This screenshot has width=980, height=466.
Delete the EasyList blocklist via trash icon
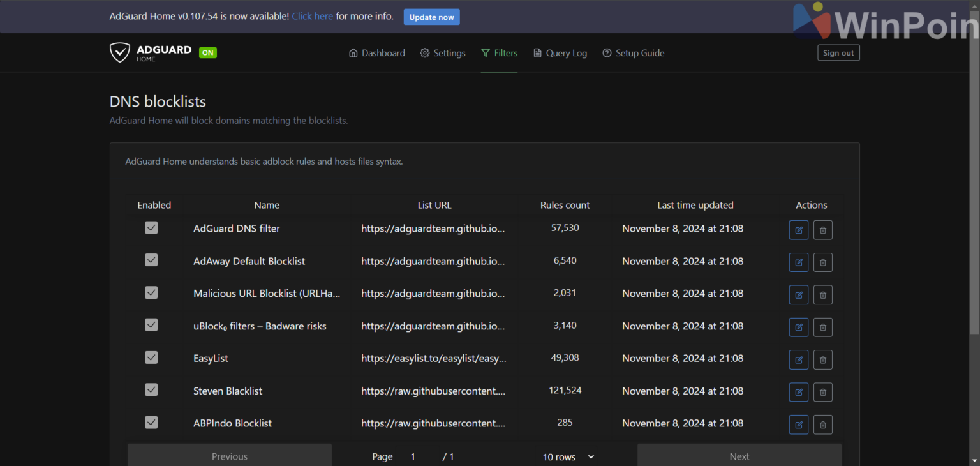822,359
